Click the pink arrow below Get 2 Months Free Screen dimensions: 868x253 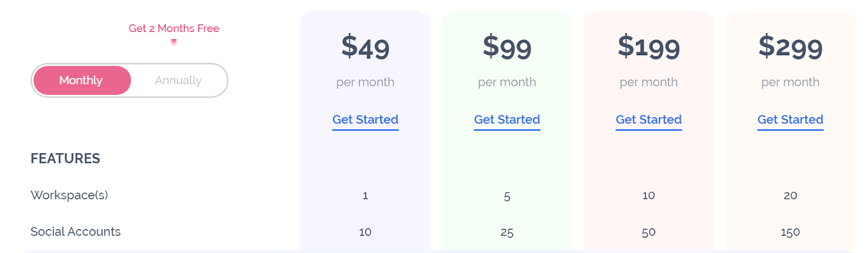coord(174,42)
